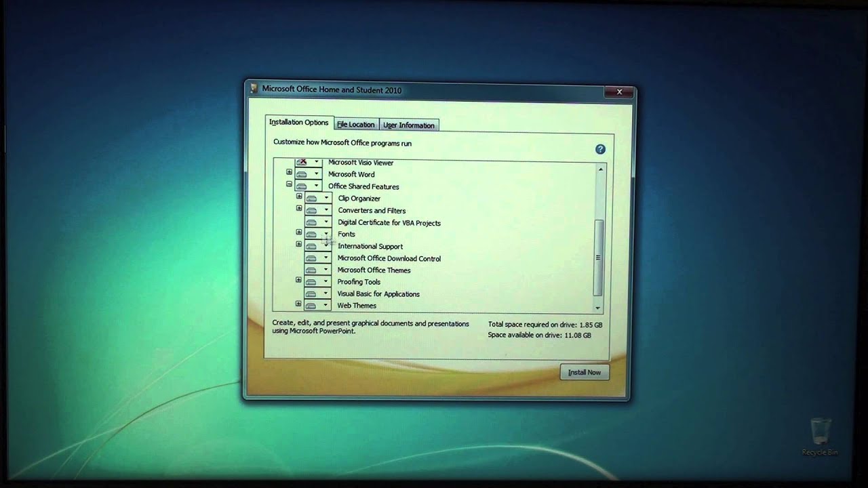Viewport: 868px width, 488px height.
Task: Expand the Microsoft Word tree node
Action: pos(289,172)
